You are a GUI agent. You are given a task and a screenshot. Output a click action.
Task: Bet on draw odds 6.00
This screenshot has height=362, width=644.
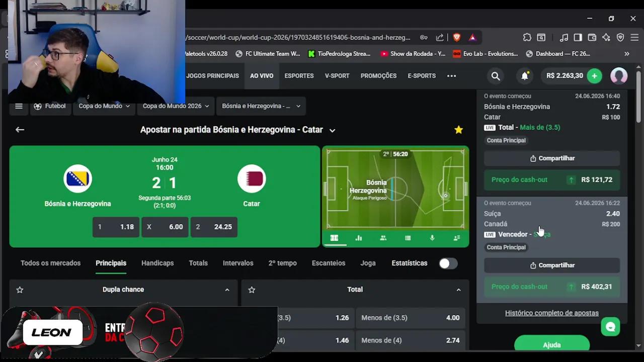(165, 227)
